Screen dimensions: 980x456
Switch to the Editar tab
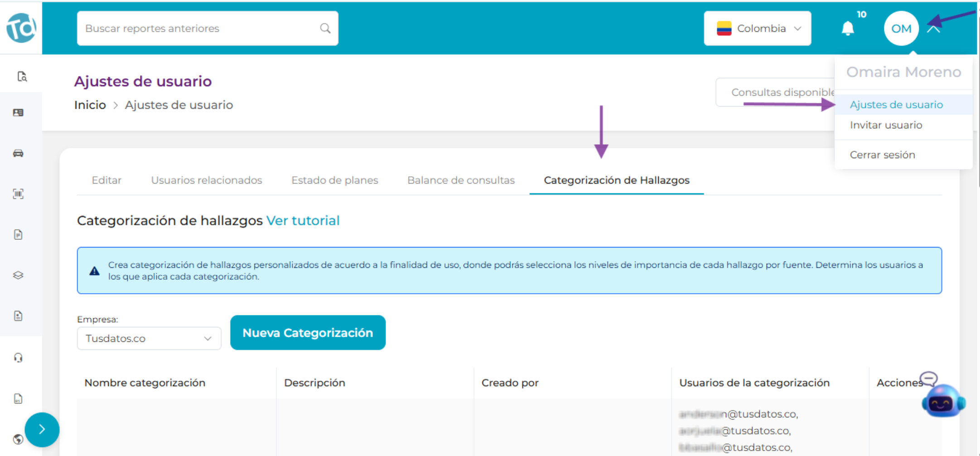[x=106, y=180]
